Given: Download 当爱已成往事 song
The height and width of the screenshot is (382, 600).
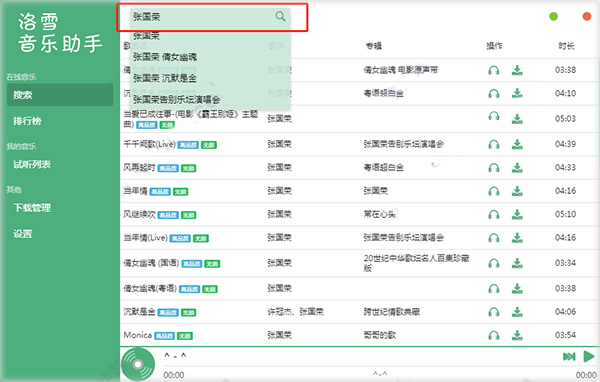Looking at the screenshot, I should pos(517,119).
